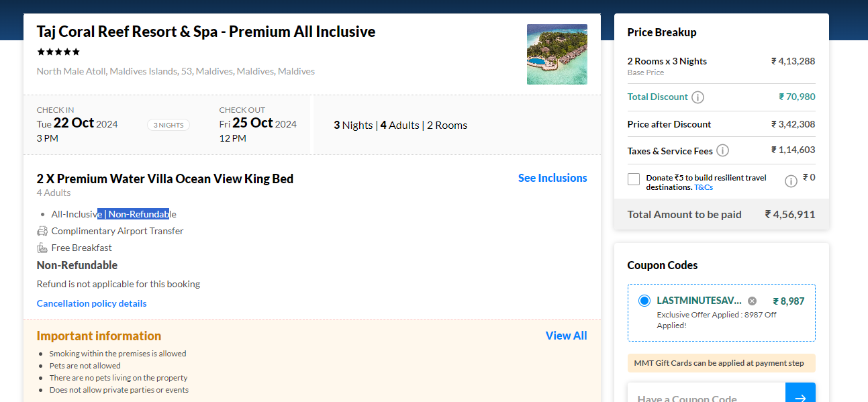Click the Total Discount info icon
Image resolution: width=868 pixels, height=402 pixels.
tap(698, 97)
